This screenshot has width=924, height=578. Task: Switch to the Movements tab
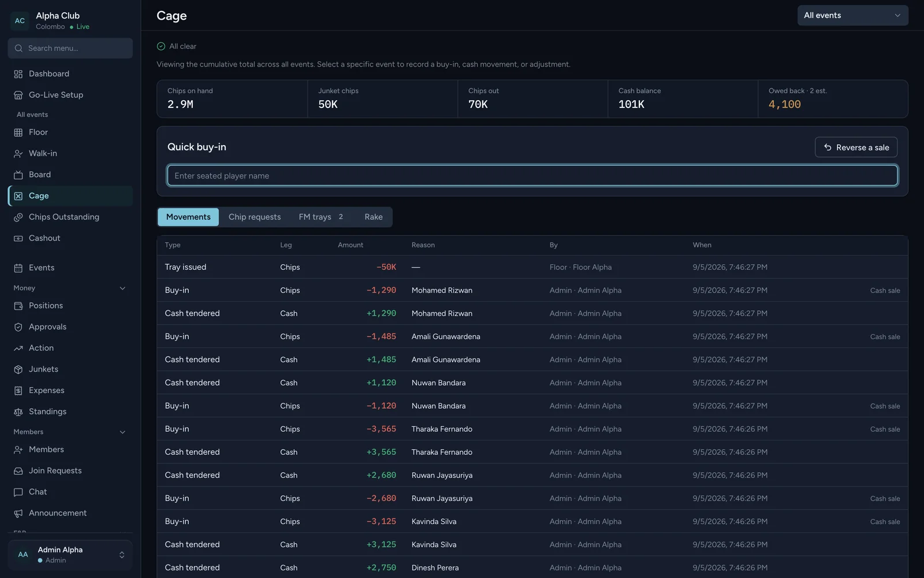(188, 217)
